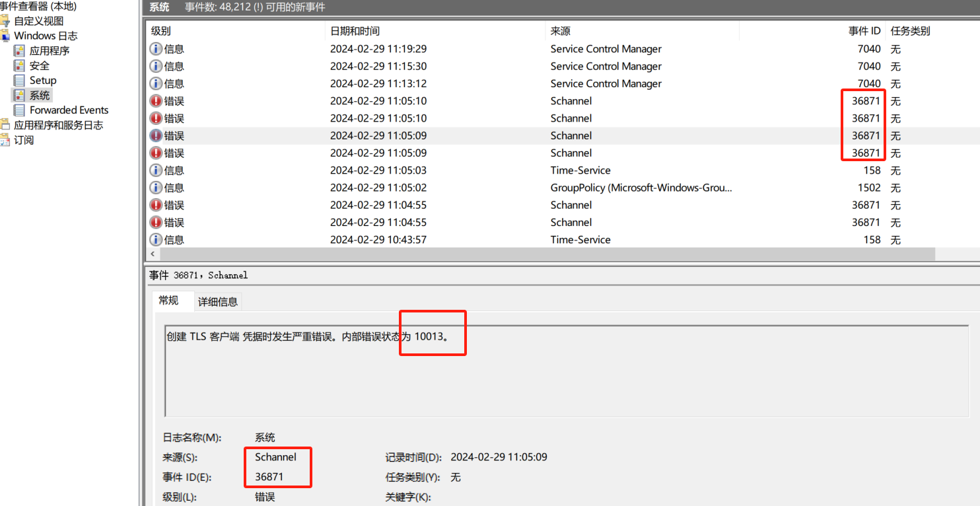The height and width of the screenshot is (506, 980).
Task: Select the 常规 tab
Action: point(172,301)
